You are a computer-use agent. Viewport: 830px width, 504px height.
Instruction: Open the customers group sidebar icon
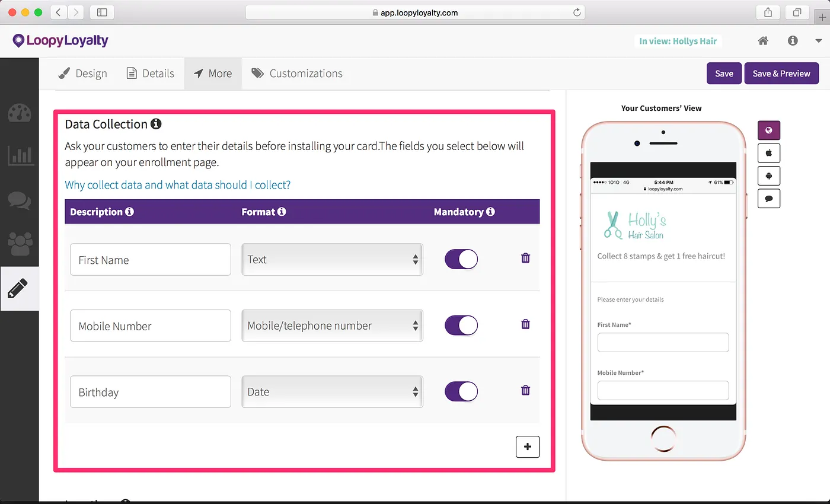click(20, 244)
